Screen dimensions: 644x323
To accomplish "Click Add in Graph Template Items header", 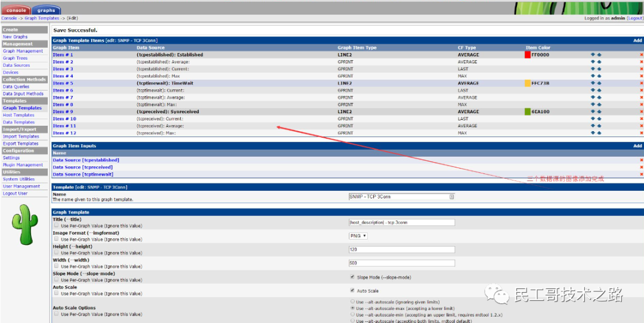I will point(637,41).
